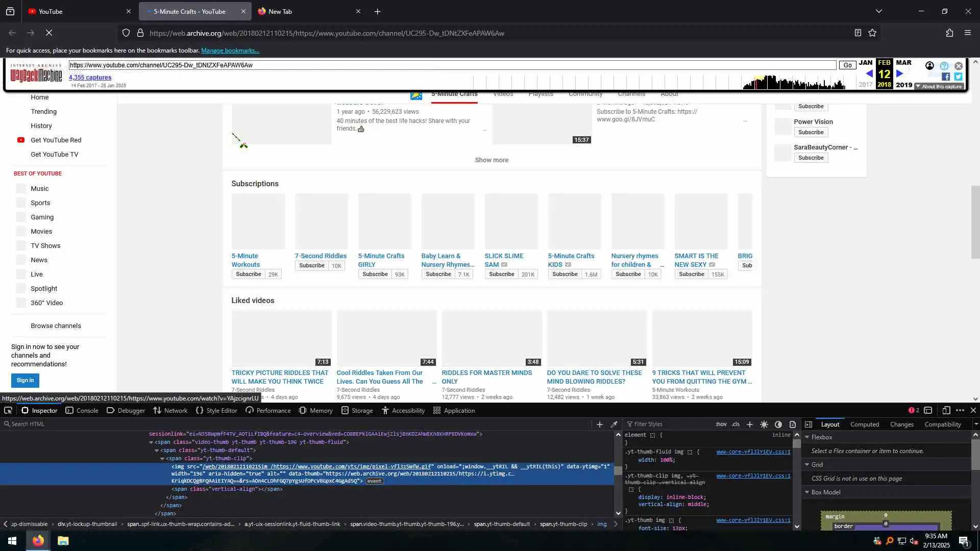Collapse the Flexbox section
Viewport: 980px width, 551px height.
pos(807,437)
